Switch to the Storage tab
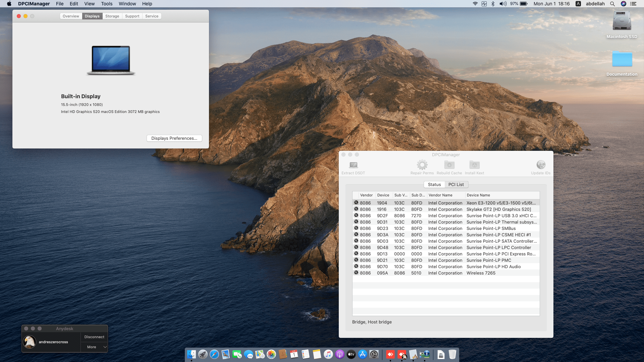Screen dimensions: 644x362 (x=112, y=16)
